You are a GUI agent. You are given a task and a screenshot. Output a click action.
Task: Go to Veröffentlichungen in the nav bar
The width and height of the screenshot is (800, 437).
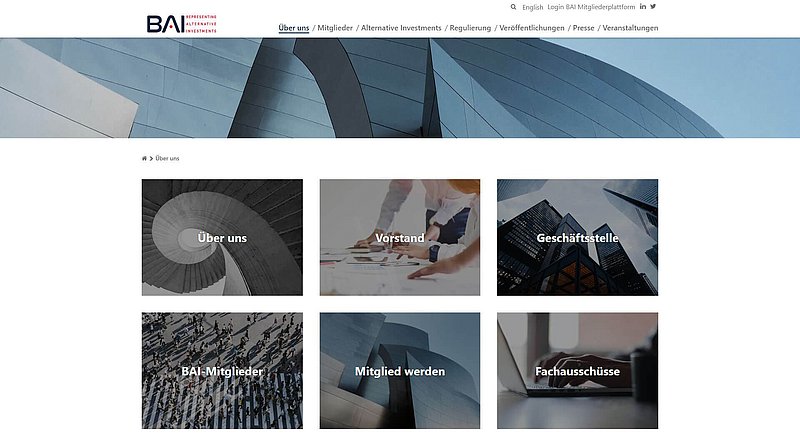[532, 28]
